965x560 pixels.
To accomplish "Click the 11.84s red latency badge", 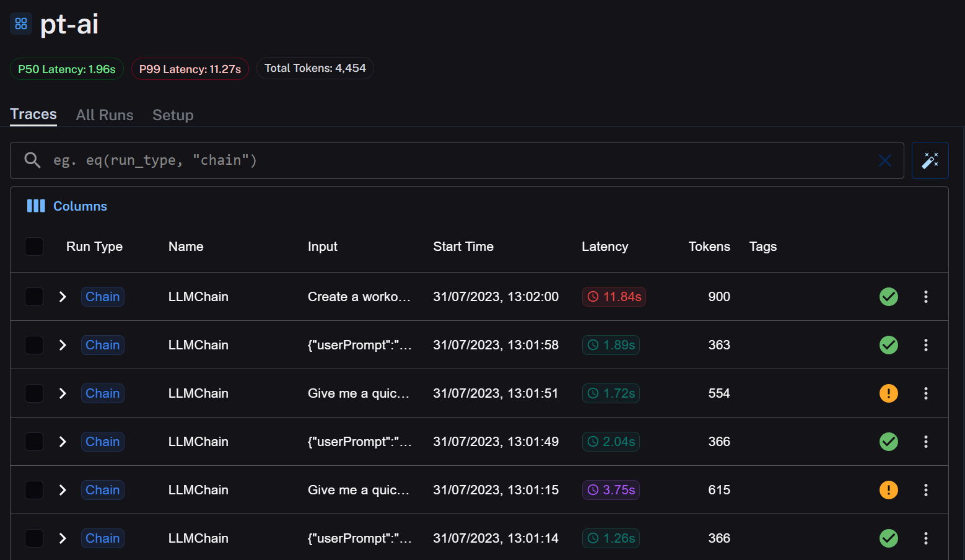I will coord(613,297).
